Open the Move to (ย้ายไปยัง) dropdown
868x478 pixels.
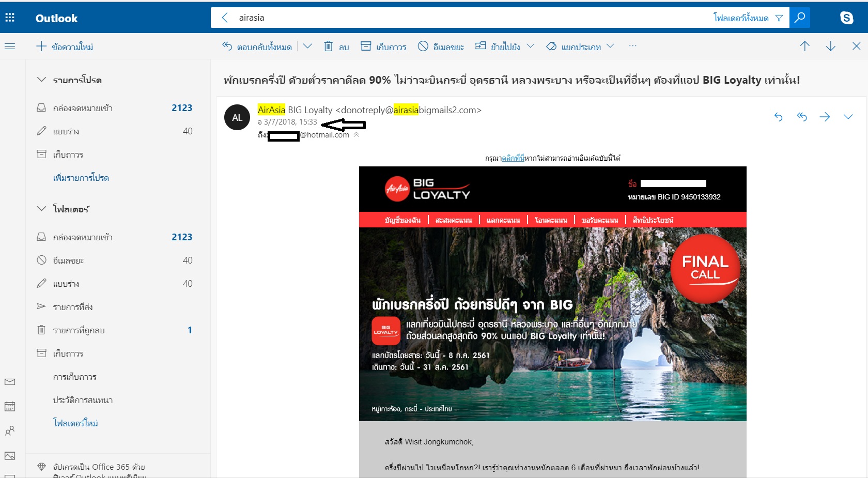pos(505,47)
